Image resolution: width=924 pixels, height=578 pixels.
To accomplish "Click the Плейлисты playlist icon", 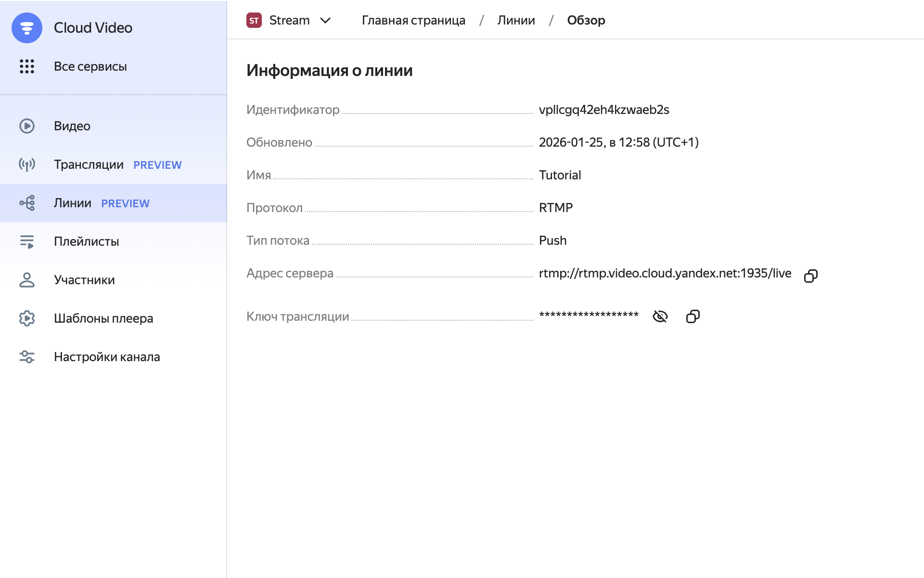I will point(27,241).
